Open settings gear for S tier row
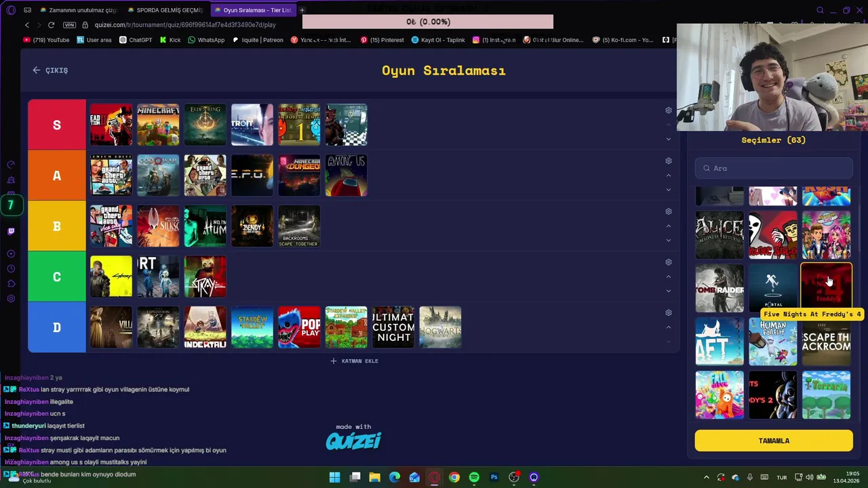This screenshot has height=488, width=868. click(668, 110)
